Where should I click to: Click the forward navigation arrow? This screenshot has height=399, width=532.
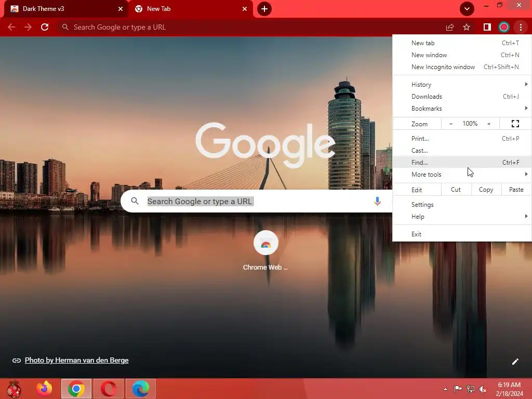pos(28,27)
